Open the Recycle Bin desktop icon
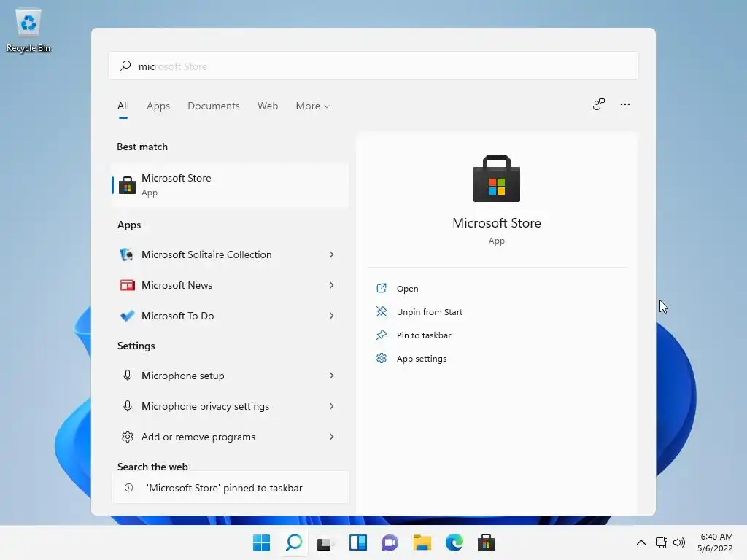This screenshot has height=560, width=747. (28, 31)
